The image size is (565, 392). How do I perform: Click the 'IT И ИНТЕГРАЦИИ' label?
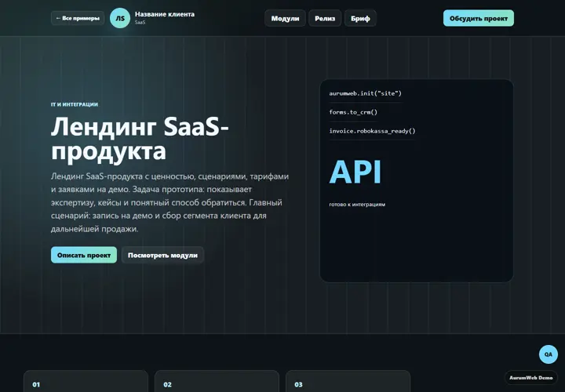click(75, 104)
